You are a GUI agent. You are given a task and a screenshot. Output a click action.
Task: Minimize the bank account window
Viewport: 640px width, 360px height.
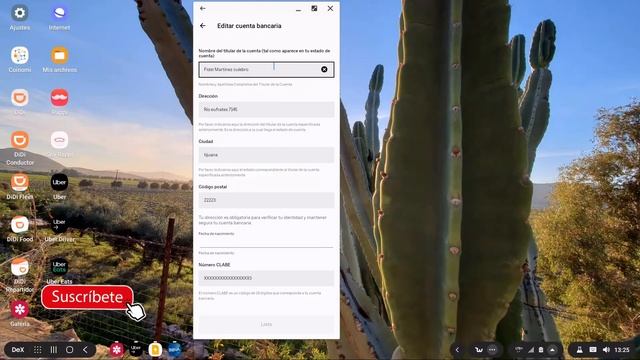point(298,9)
